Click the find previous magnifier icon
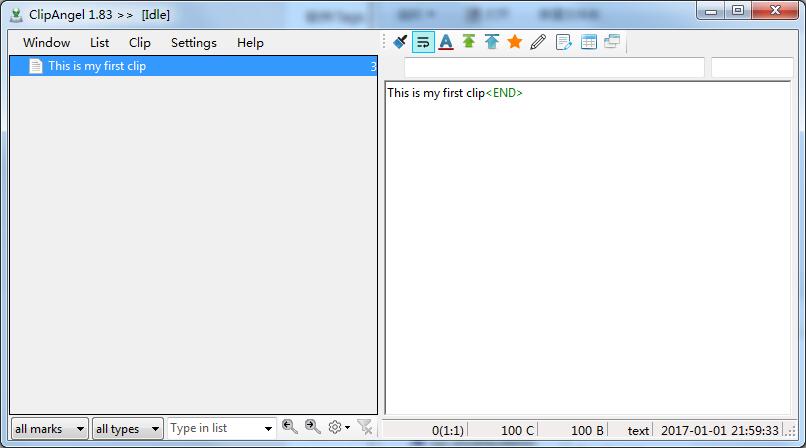The height and width of the screenshot is (448, 806). coord(290,427)
